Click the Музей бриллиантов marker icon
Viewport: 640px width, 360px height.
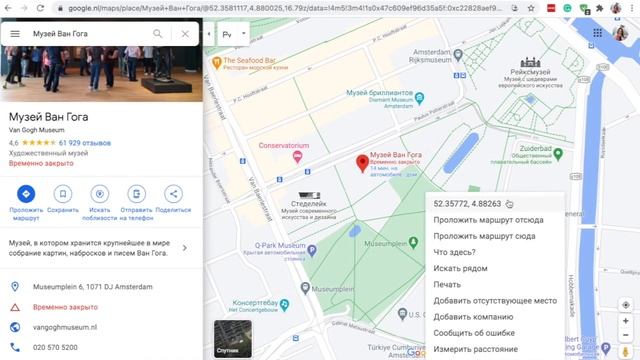pos(419,98)
